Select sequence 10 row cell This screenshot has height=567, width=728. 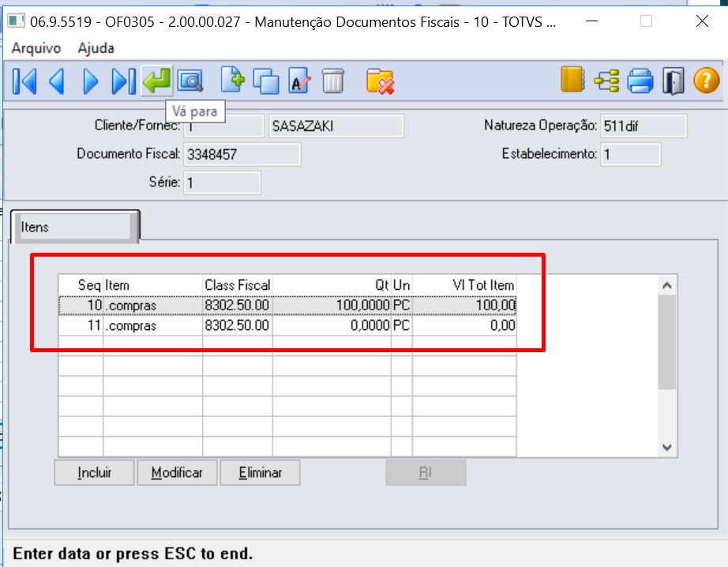point(81,305)
